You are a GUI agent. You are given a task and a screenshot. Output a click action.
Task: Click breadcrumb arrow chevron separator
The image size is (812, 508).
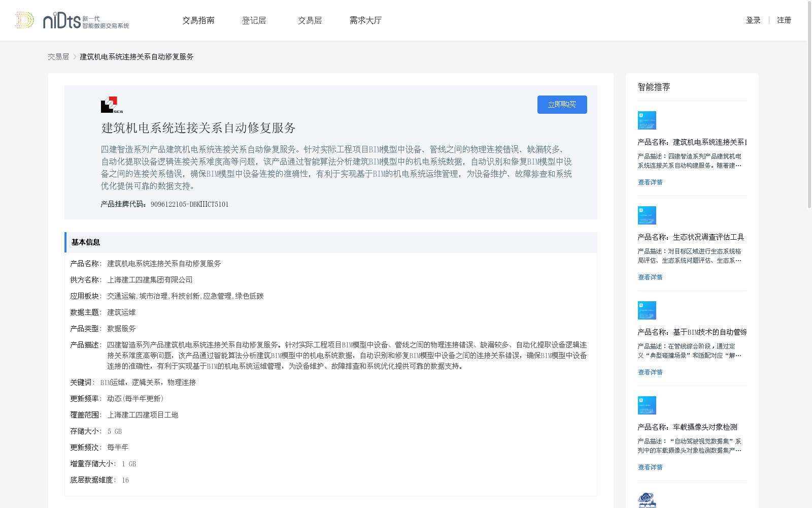75,57
